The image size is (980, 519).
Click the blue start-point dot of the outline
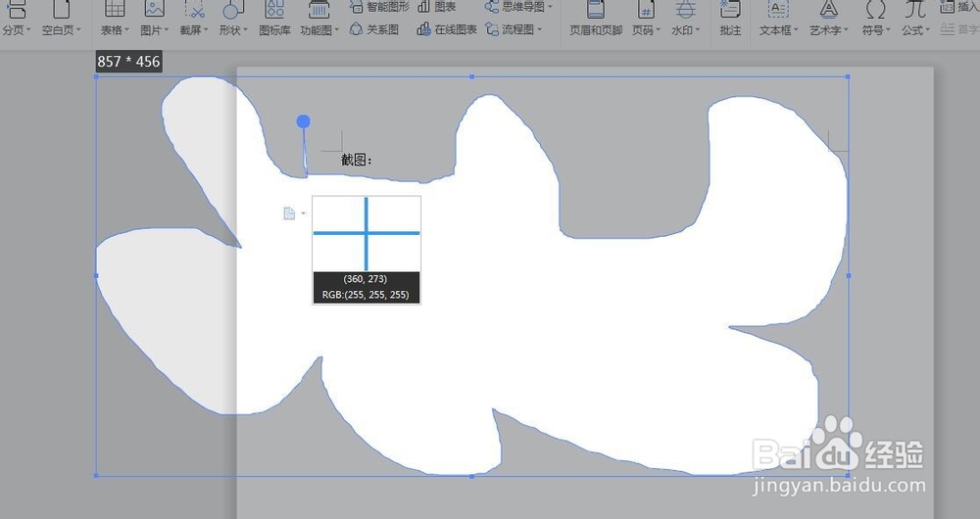click(x=303, y=121)
